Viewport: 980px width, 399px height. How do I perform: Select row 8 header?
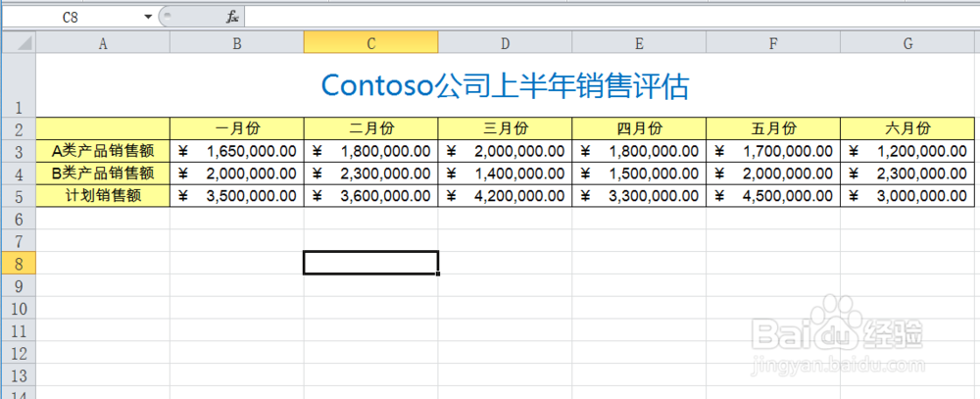[19, 264]
